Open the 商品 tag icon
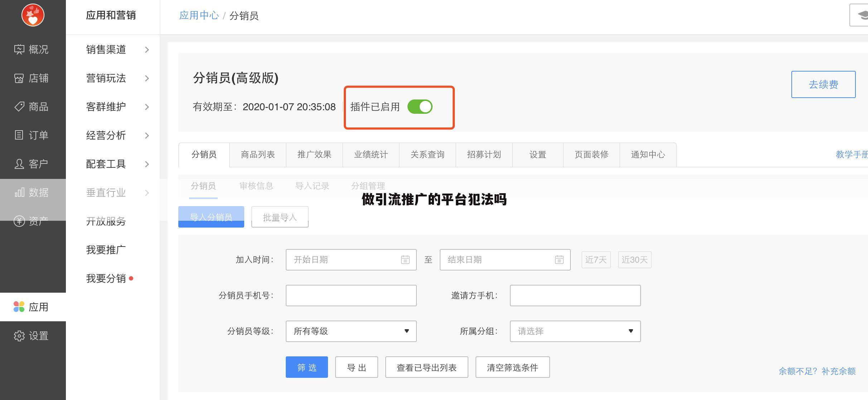This screenshot has height=400, width=868. pos(19,107)
